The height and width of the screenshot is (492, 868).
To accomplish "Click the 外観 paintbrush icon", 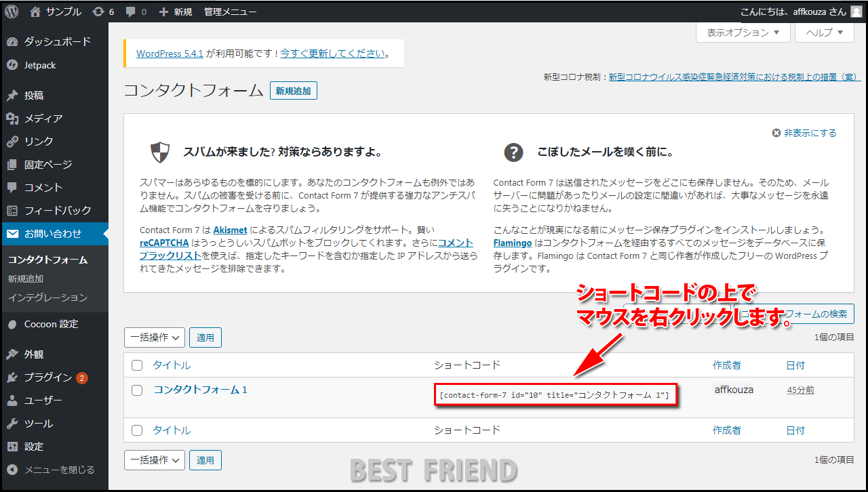I will [x=12, y=354].
